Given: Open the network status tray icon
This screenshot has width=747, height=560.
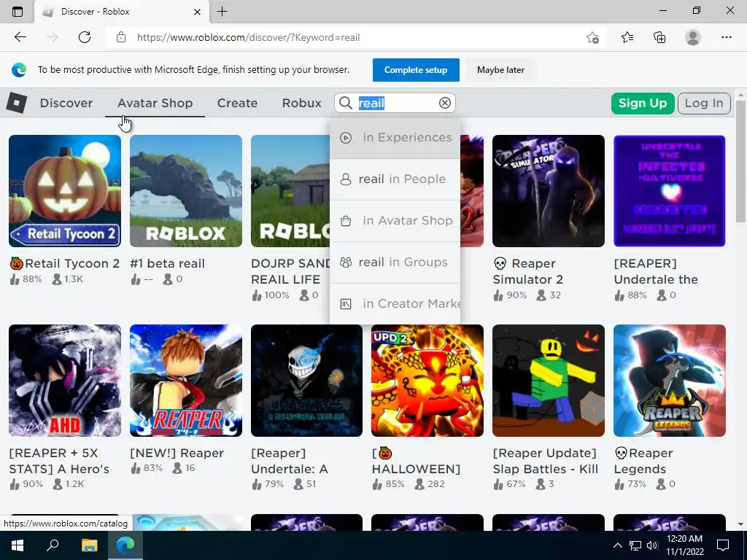Looking at the screenshot, I should 635,545.
